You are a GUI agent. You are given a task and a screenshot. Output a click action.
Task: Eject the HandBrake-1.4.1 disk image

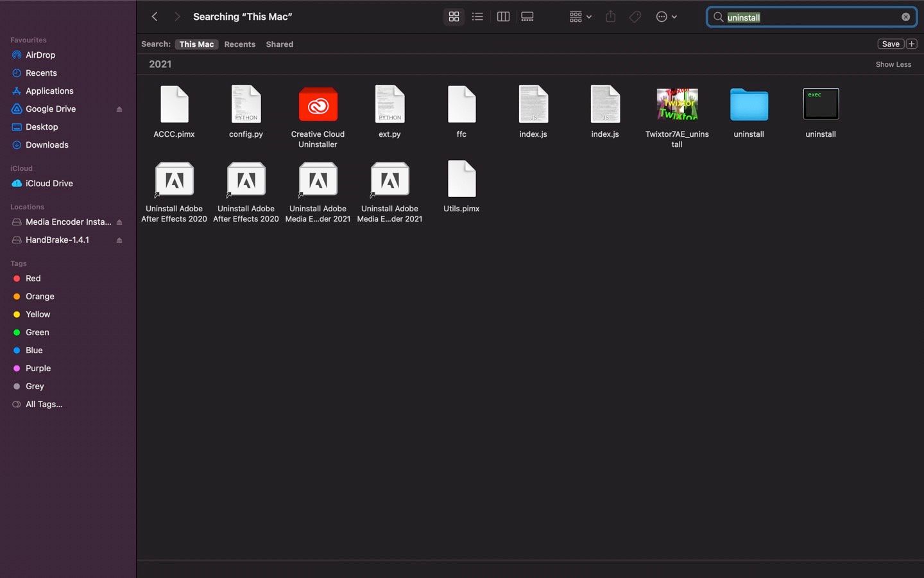coord(119,240)
